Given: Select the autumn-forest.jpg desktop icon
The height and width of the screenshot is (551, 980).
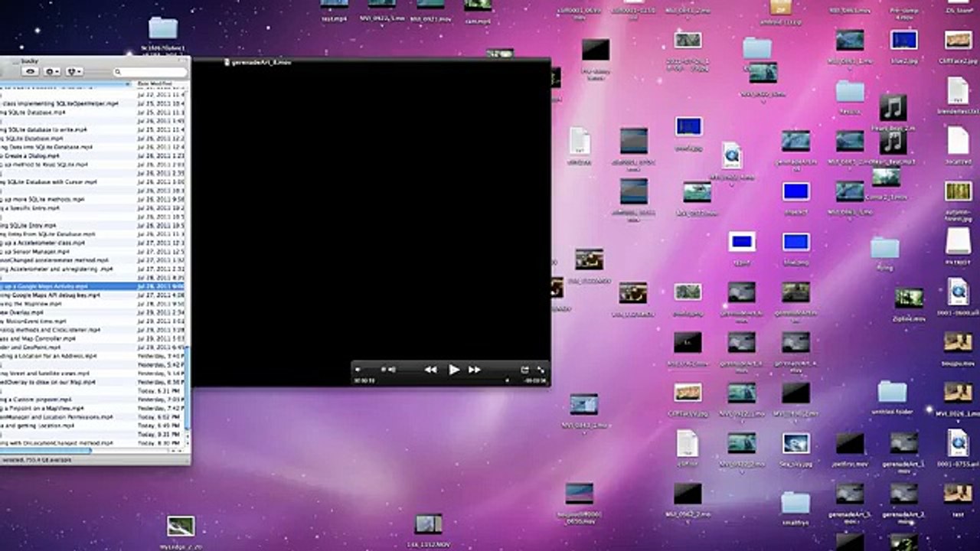Looking at the screenshot, I should point(959,191).
